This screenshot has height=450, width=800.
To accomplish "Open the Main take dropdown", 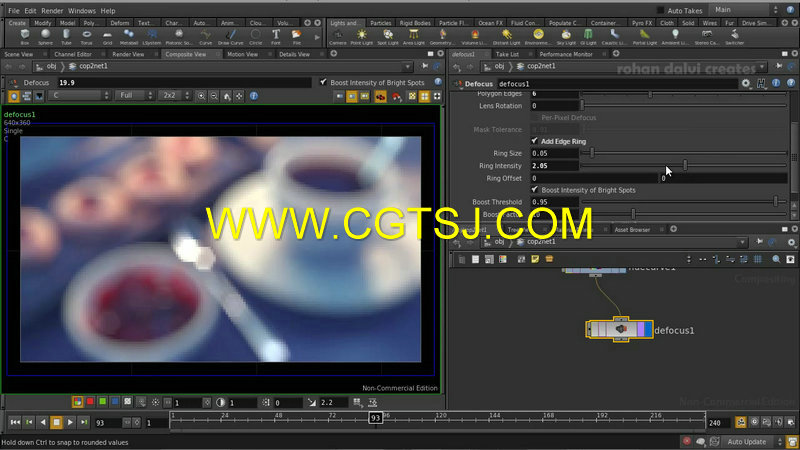I will [x=745, y=10].
